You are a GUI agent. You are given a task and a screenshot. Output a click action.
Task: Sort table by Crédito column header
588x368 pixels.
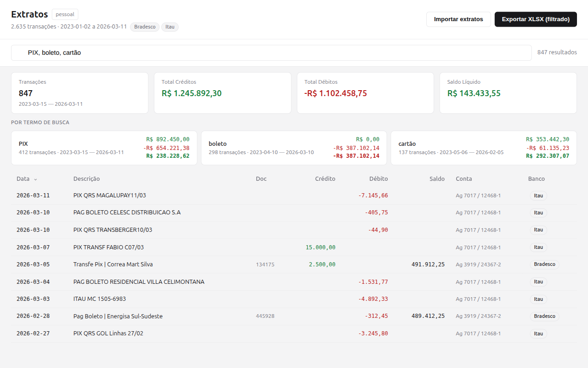[325, 179]
